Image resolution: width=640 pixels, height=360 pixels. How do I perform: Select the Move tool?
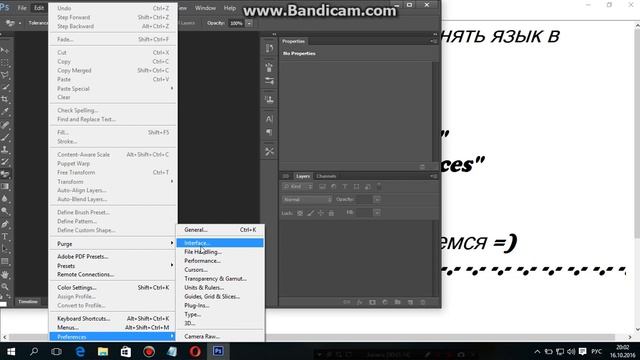click(x=5, y=51)
